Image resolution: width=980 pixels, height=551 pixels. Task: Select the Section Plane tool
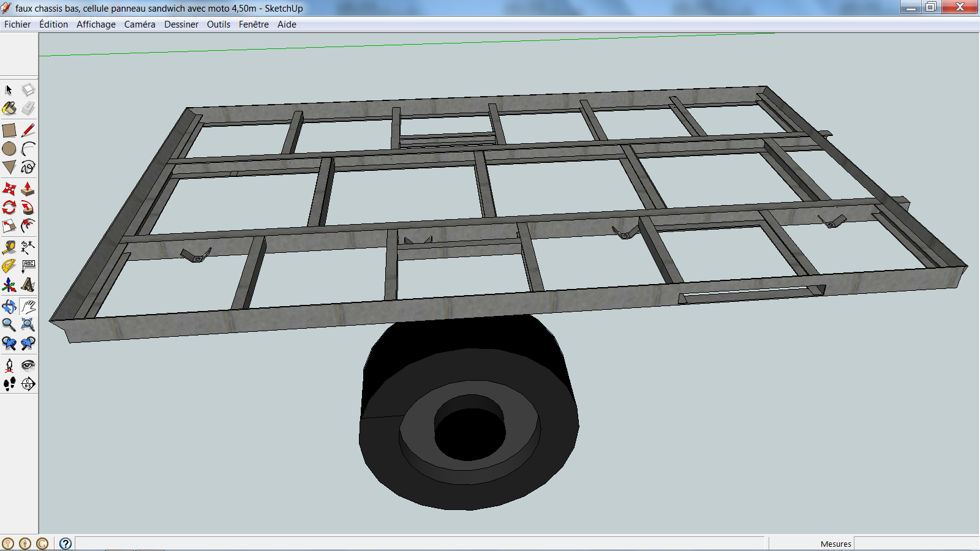(28, 384)
